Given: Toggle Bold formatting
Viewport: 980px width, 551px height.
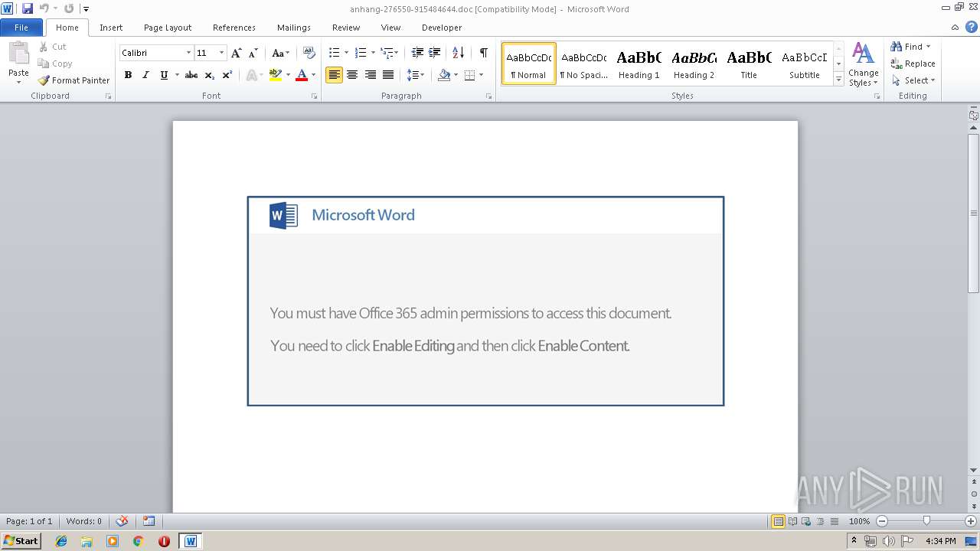Looking at the screenshot, I should pyautogui.click(x=128, y=75).
